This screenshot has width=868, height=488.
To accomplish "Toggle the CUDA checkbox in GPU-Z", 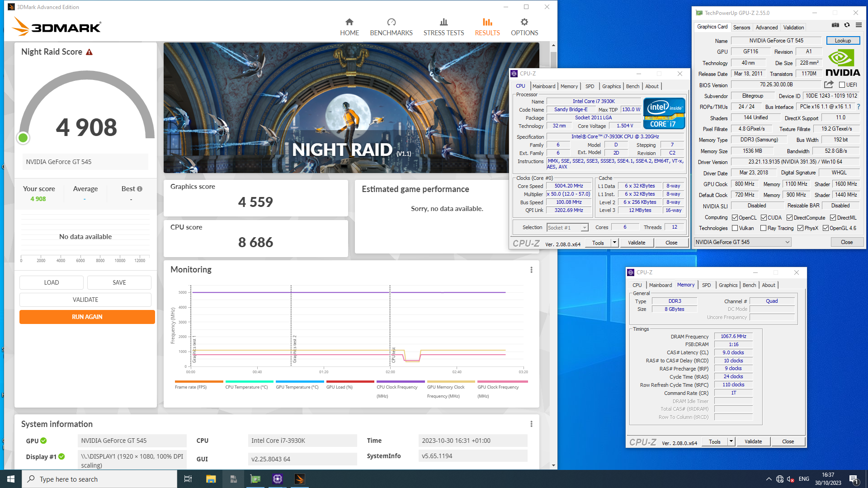I will [x=764, y=218].
